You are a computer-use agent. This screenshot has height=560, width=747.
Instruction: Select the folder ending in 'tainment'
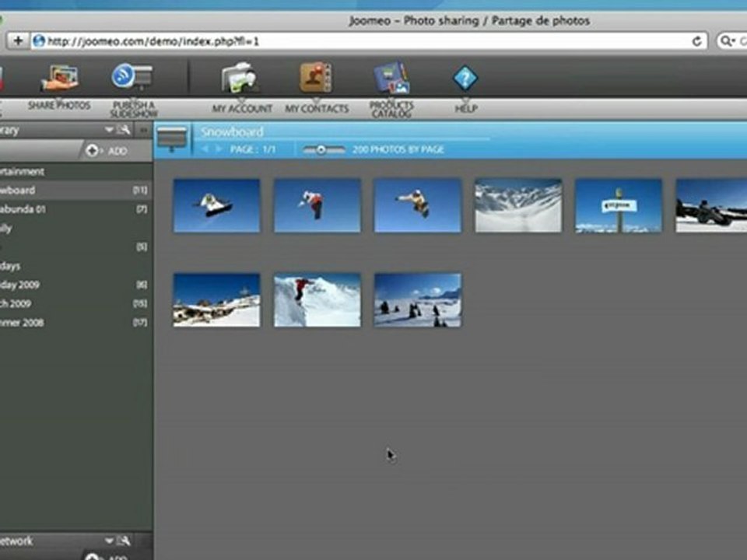(x=76, y=171)
